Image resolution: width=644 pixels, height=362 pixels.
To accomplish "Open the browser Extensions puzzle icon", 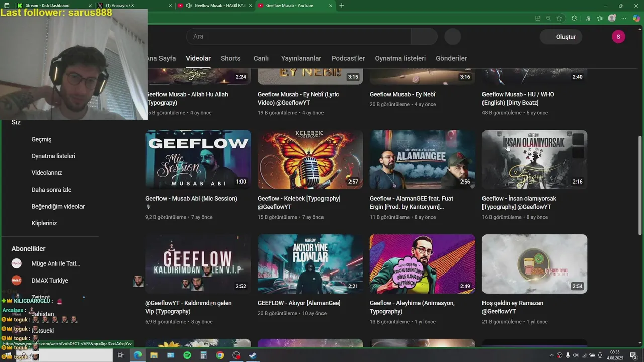I will 574,18.
